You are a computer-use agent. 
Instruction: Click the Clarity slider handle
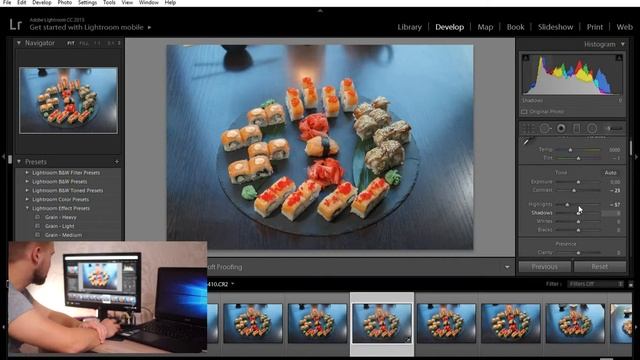[578, 253]
